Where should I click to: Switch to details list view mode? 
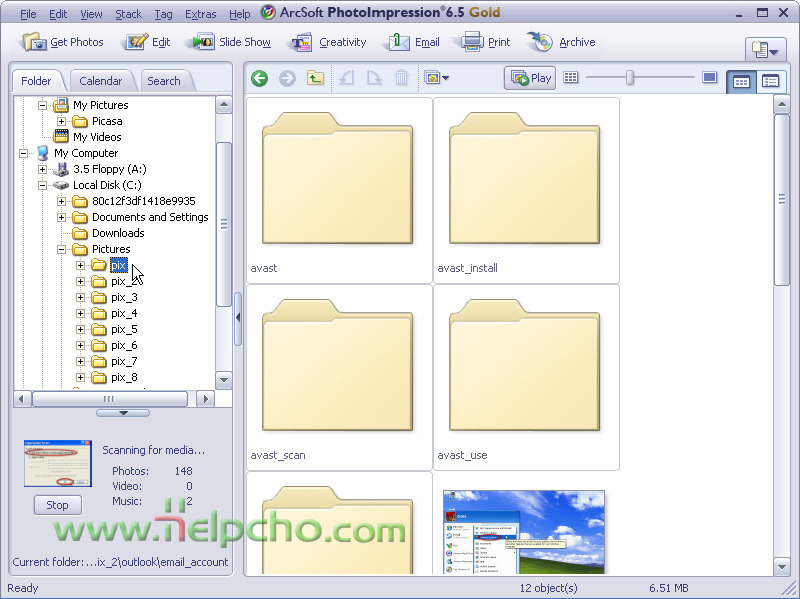[770, 81]
